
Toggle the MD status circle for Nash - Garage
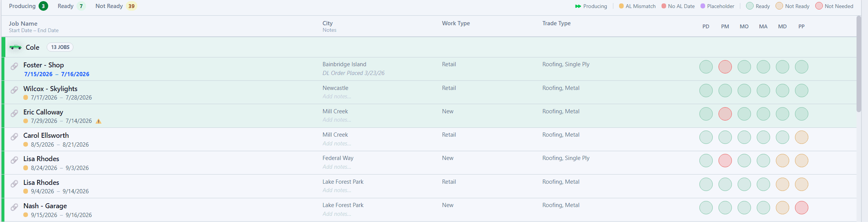(782, 208)
